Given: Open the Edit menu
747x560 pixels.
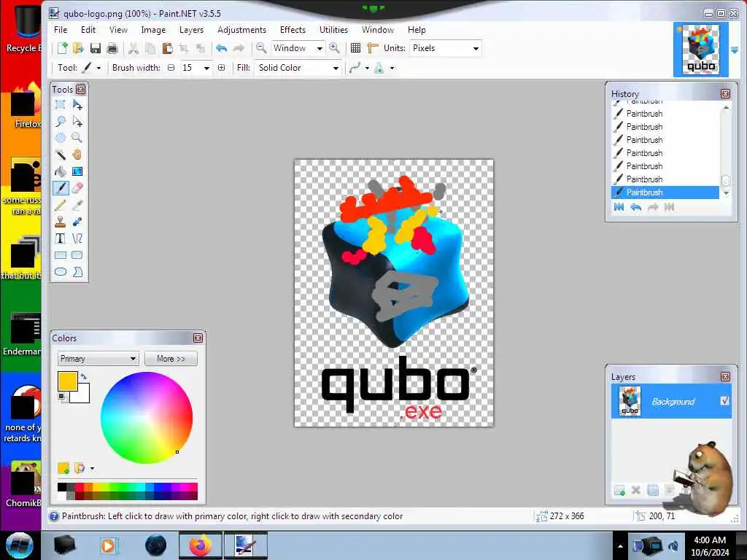Looking at the screenshot, I should tap(88, 29).
